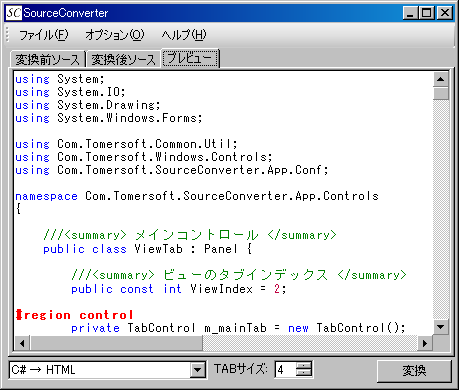
Task: Click the horizontal scrollbar left arrow
Action: tap(22, 343)
